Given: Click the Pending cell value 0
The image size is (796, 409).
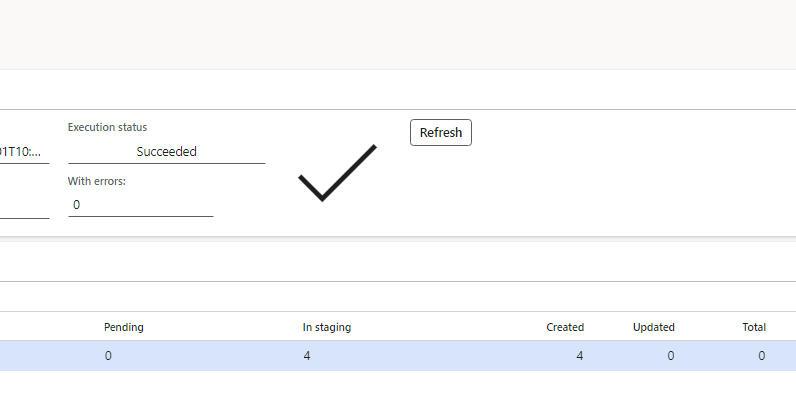Looking at the screenshot, I should [108, 355].
